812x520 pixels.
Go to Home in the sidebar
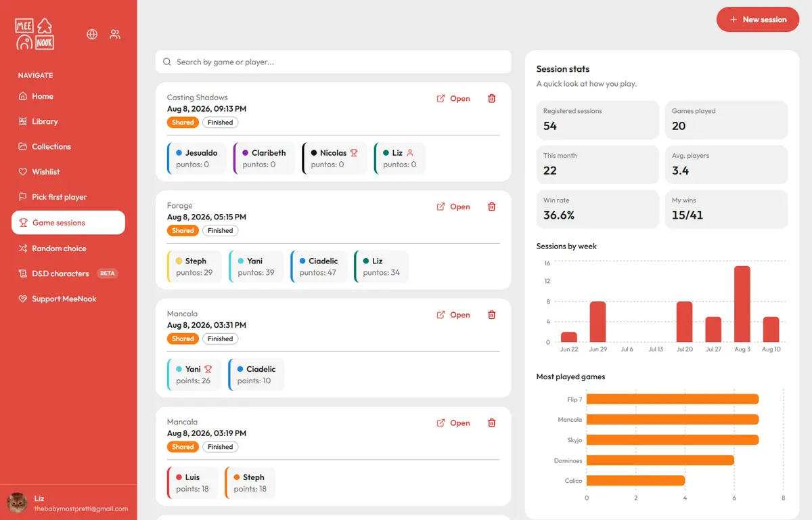tap(68, 96)
